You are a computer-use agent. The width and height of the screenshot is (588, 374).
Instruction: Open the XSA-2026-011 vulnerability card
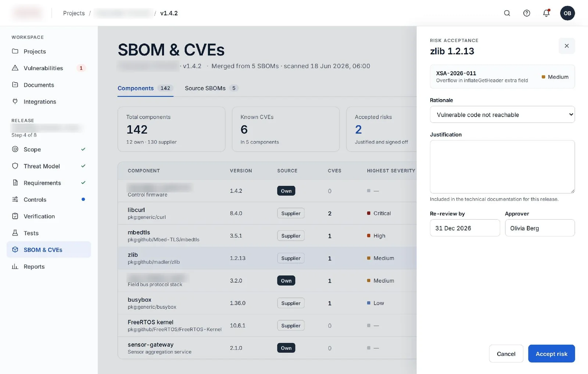point(502,77)
